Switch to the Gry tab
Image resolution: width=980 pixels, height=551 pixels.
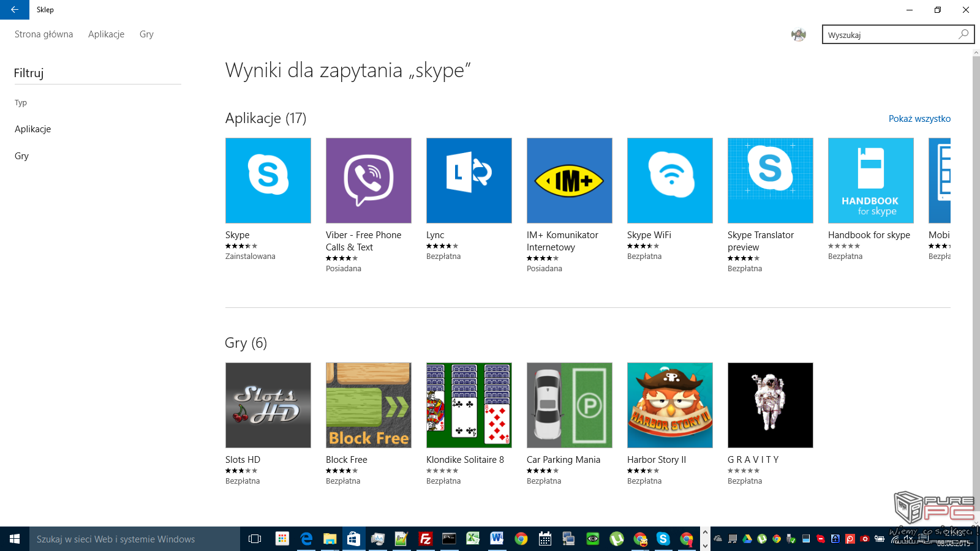tap(146, 34)
